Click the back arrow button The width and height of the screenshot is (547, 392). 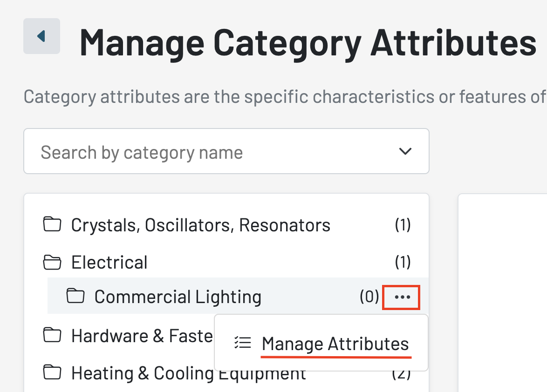41,36
